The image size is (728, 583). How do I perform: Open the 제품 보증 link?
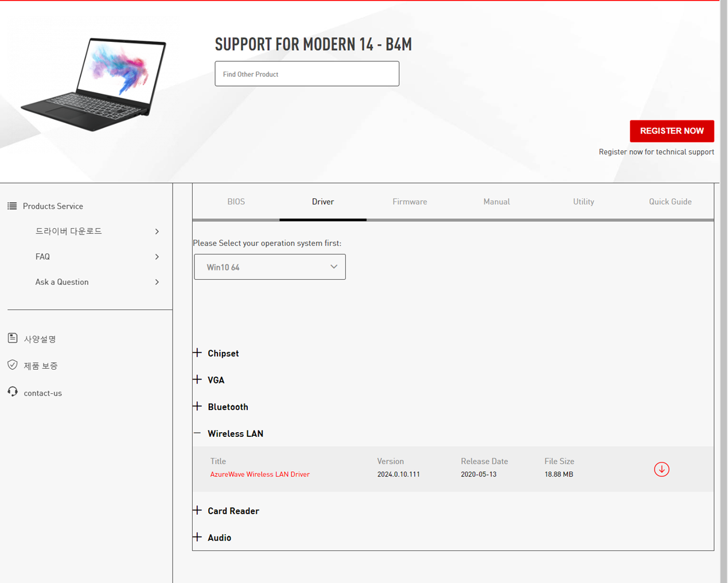point(41,366)
